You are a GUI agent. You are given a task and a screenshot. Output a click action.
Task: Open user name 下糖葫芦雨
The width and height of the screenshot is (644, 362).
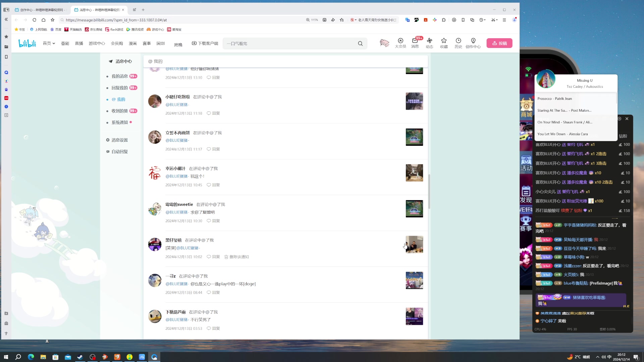coord(175,312)
